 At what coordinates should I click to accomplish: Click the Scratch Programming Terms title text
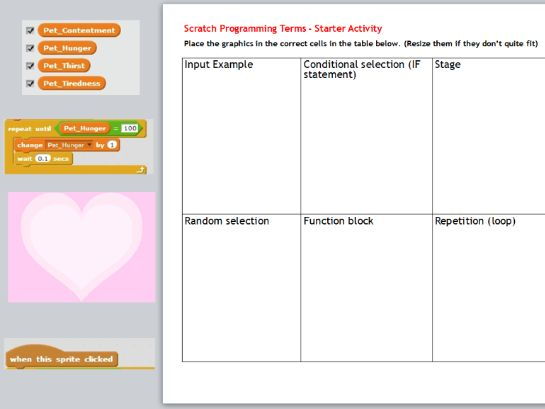pyautogui.click(x=283, y=28)
